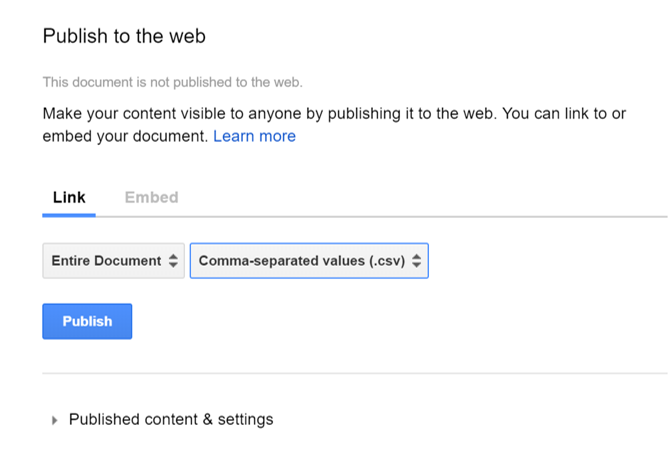Click the horizontal separator below Publish button
The height and width of the screenshot is (457, 670).
click(x=355, y=373)
